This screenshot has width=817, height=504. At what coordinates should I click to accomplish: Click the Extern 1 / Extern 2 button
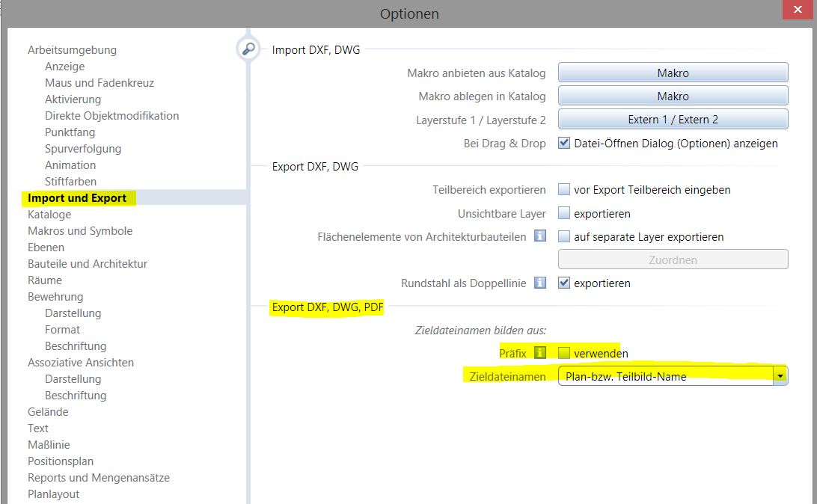pyautogui.click(x=673, y=120)
